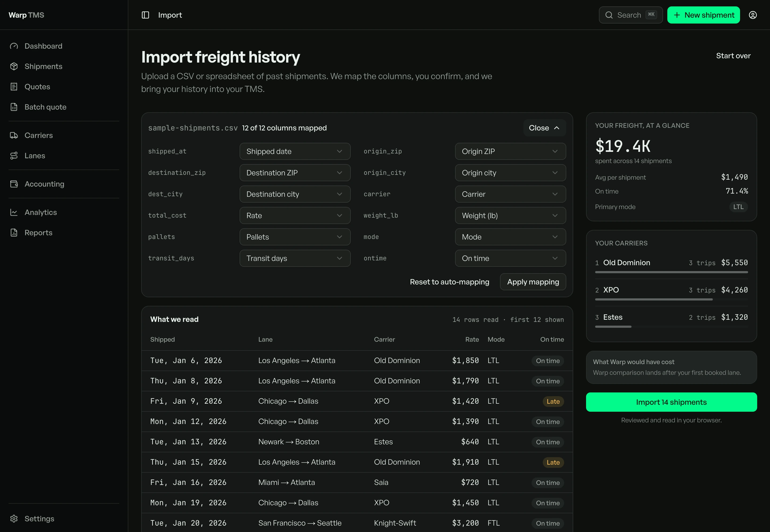
Task: Click the Accounting wallet icon
Action: tap(14, 184)
